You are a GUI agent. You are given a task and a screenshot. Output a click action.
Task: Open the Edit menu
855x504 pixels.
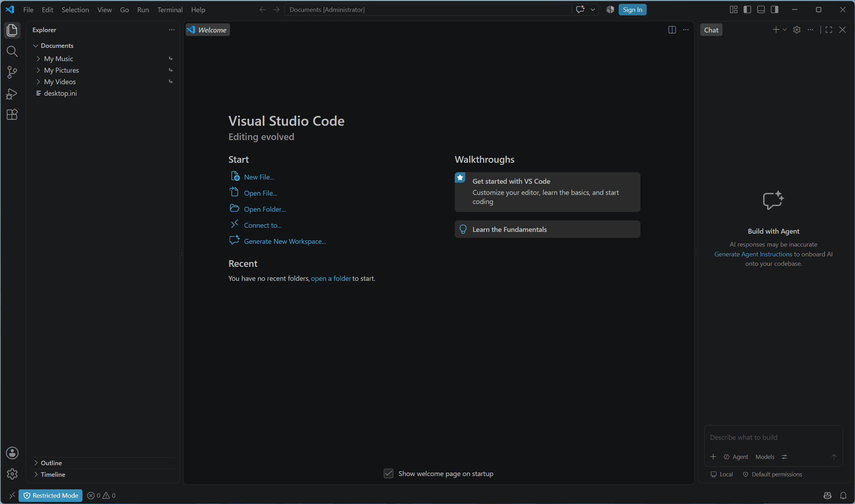48,10
